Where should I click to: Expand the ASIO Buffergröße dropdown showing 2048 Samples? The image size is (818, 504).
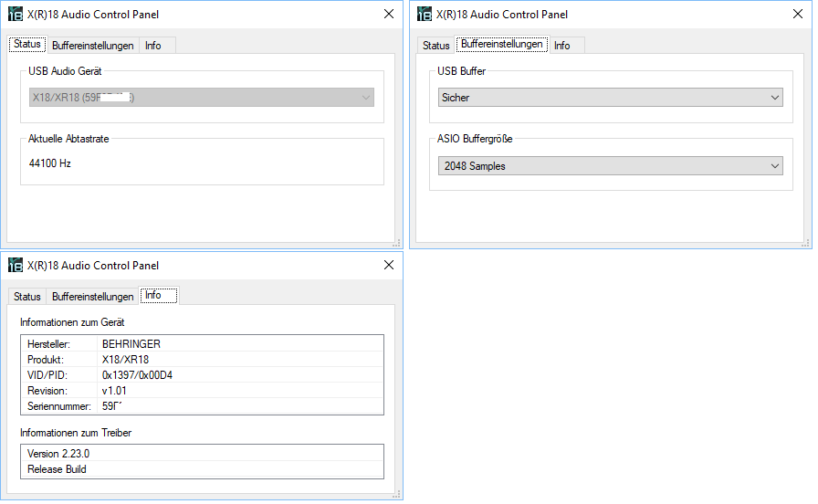click(x=610, y=166)
